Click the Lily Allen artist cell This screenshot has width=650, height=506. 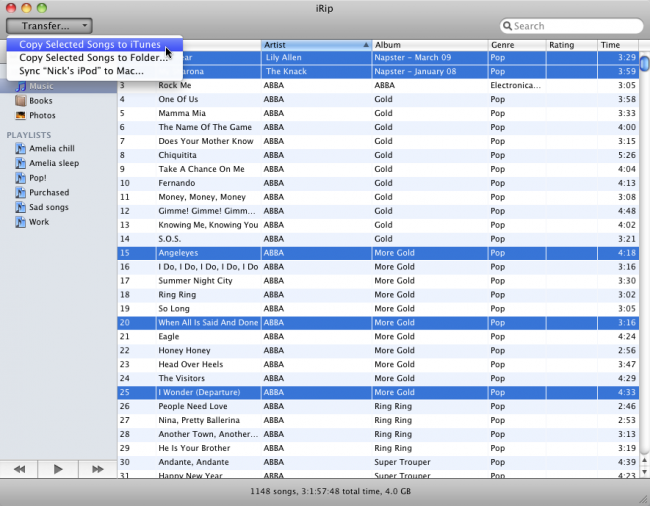pos(316,58)
